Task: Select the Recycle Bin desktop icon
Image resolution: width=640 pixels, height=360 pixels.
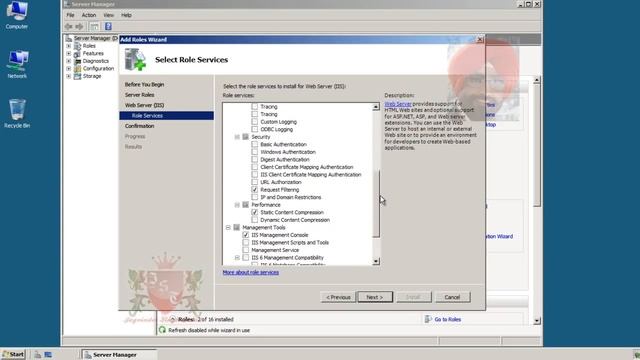Action: click(17, 113)
